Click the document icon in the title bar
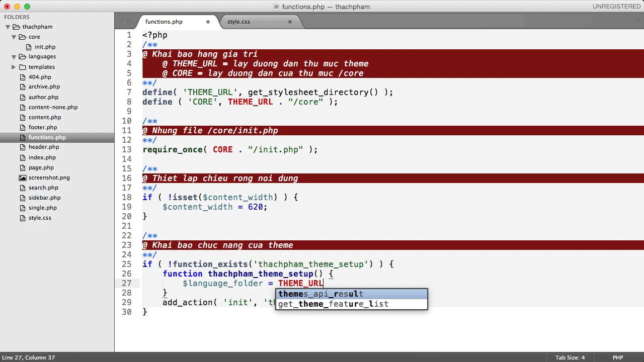The width and height of the screenshot is (644, 362). pos(276,7)
